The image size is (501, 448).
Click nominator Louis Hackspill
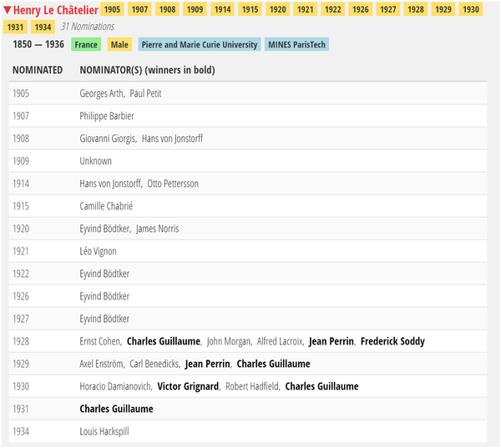104,431
